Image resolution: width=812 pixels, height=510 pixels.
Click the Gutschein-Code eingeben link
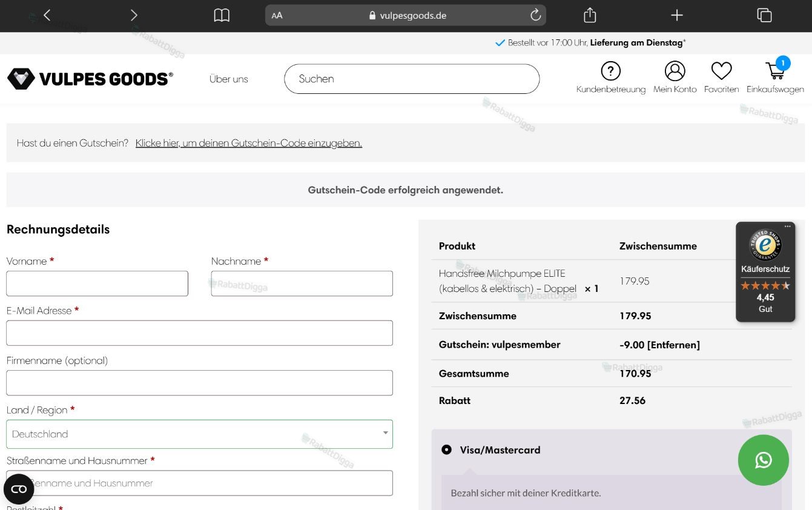pyautogui.click(x=249, y=143)
